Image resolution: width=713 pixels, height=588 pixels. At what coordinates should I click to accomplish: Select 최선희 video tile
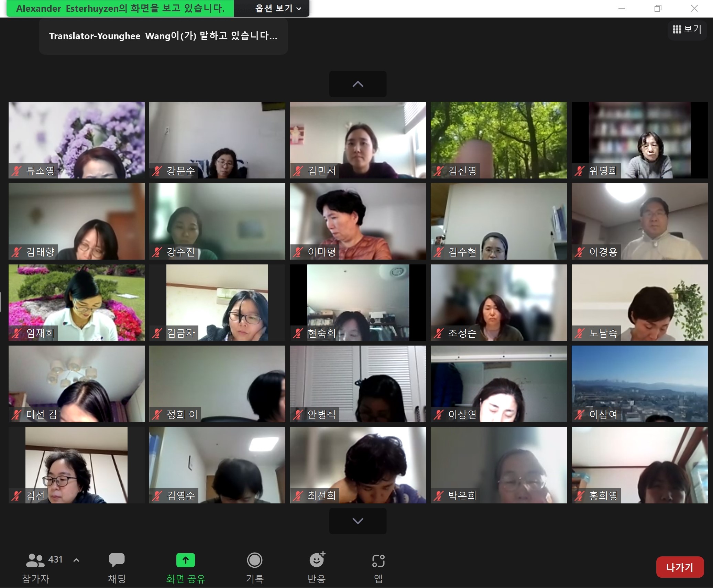pos(358,465)
